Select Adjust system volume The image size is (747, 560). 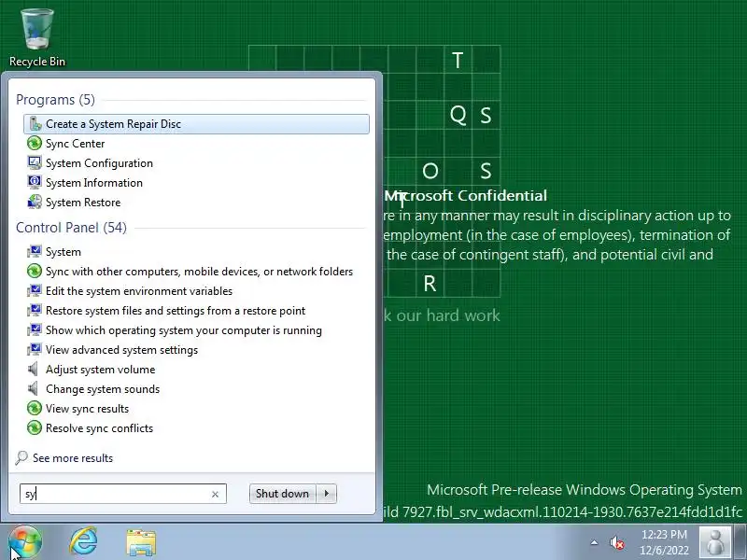(100, 369)
